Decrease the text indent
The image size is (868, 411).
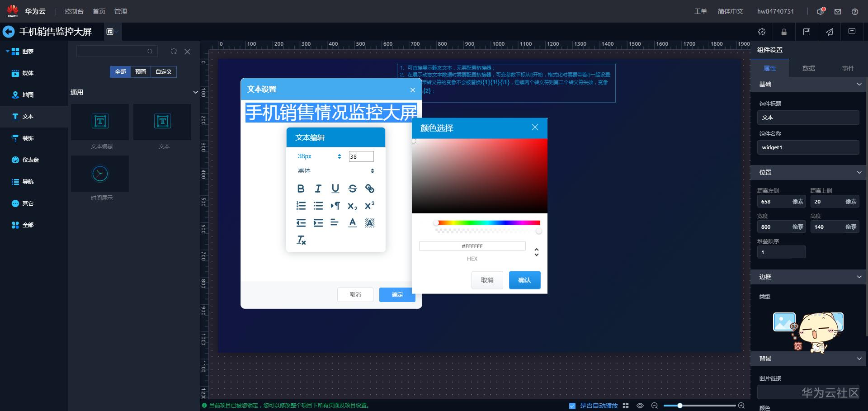tap(301, 223)
